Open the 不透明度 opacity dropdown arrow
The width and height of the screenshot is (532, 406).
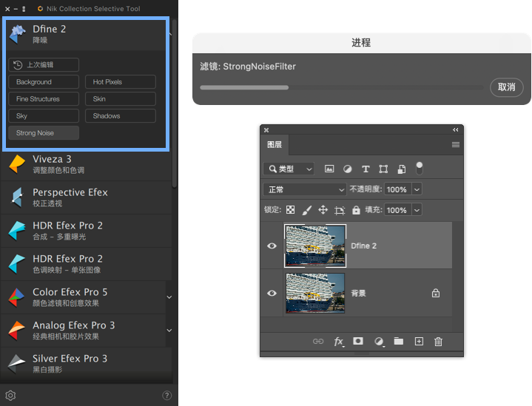click(x=417, y=189)
